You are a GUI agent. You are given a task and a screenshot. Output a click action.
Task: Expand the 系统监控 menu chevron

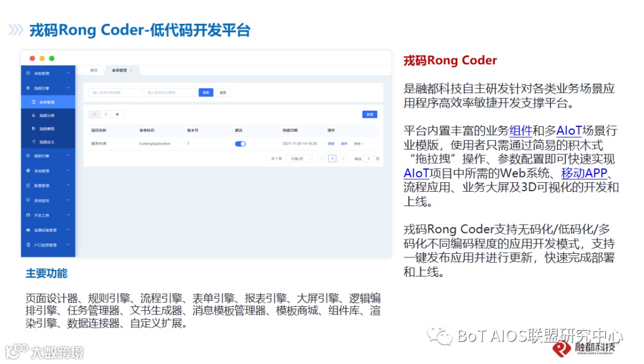[68, 200]
